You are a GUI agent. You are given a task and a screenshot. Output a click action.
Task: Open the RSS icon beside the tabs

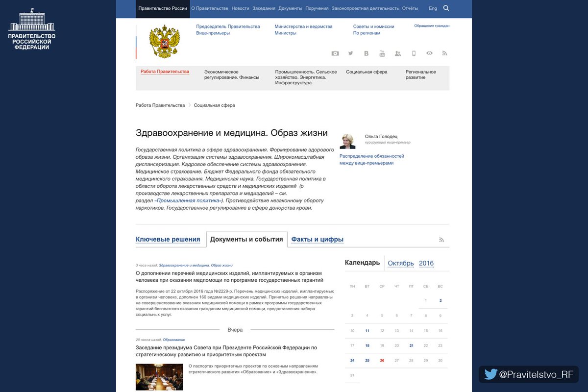pyautogui.click(x=441, y=240)
